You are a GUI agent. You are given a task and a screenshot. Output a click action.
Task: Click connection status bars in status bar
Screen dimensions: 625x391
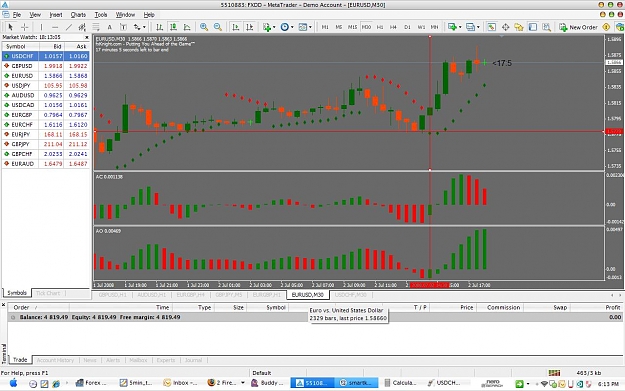pos(554,373)
